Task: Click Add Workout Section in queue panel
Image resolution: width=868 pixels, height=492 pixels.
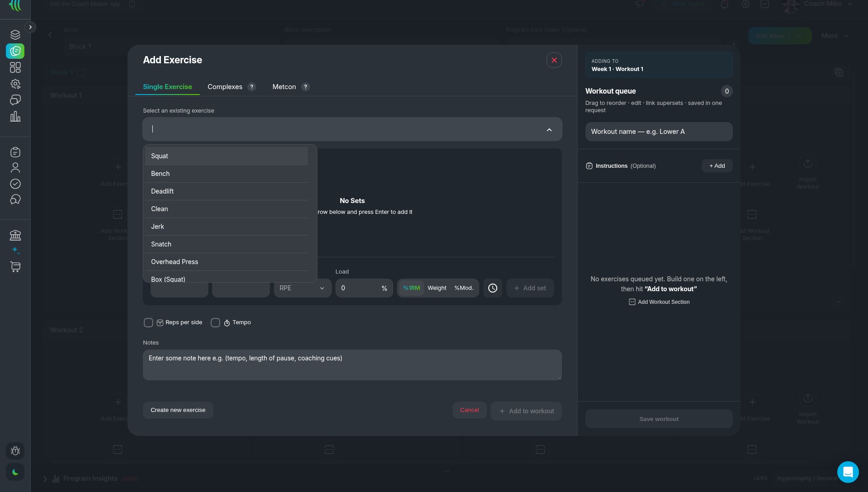Action: pyautogui.click(x=659, y=302)
